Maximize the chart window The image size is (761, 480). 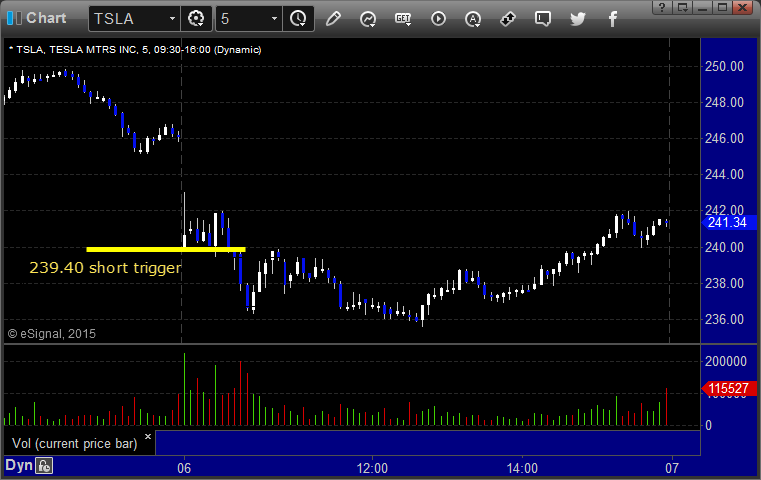[x=723, y=7]
